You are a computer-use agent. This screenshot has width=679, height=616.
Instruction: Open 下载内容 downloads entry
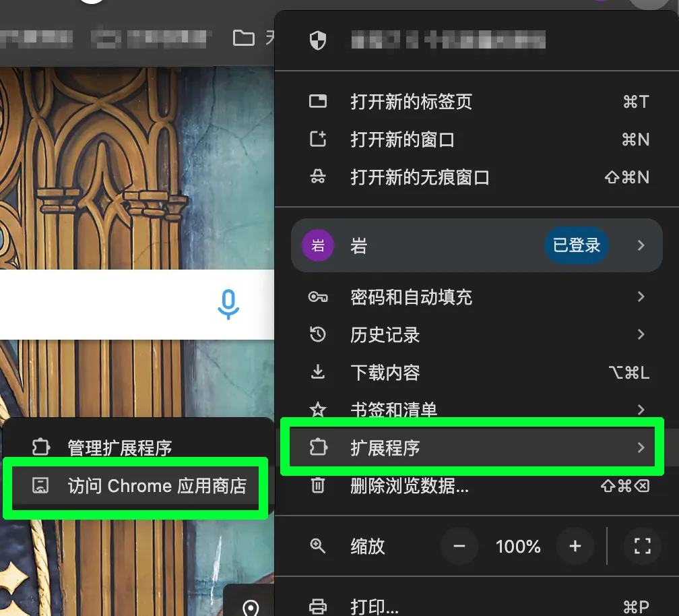476,372
